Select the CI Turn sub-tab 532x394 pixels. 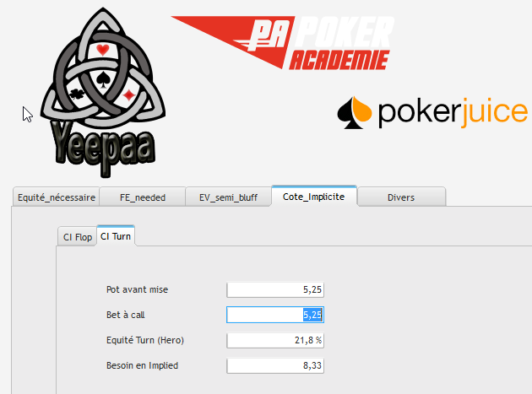point(116,236)
